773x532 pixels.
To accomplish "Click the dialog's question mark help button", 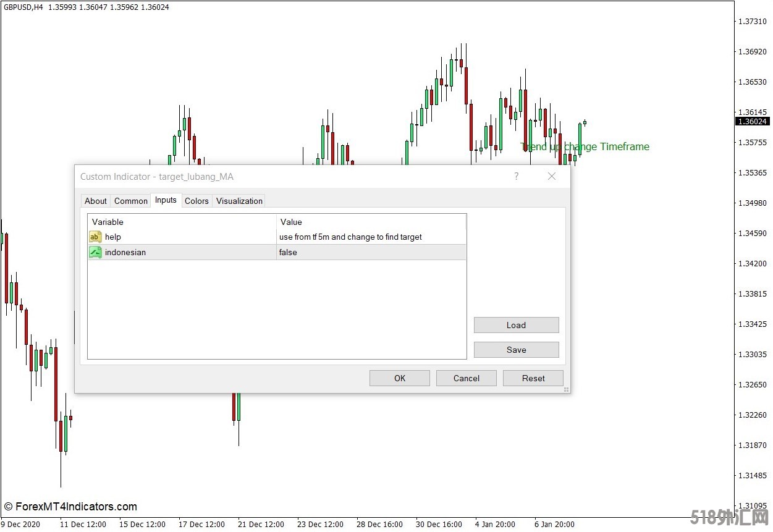I will tap(517, 177).
